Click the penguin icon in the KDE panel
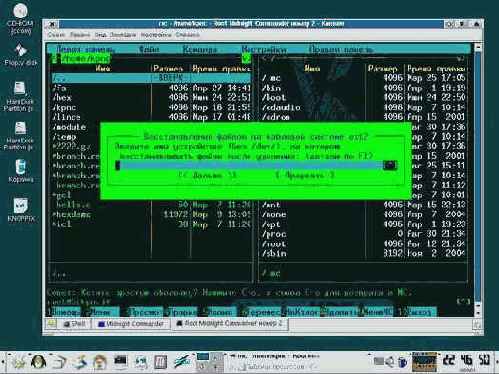Viewport: 499px width, 374px height. click(x=38, y=362)
